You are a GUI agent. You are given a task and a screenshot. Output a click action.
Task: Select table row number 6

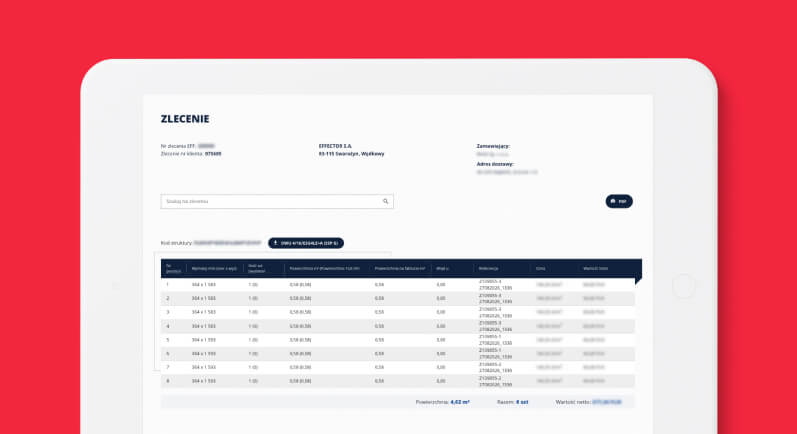(398, 354)
